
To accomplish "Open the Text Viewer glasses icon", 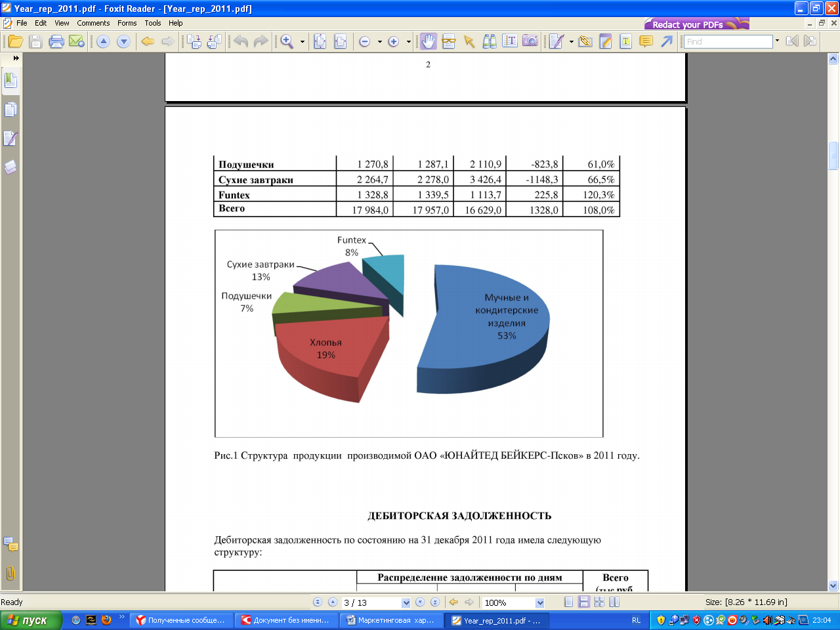I will [449, 41].
